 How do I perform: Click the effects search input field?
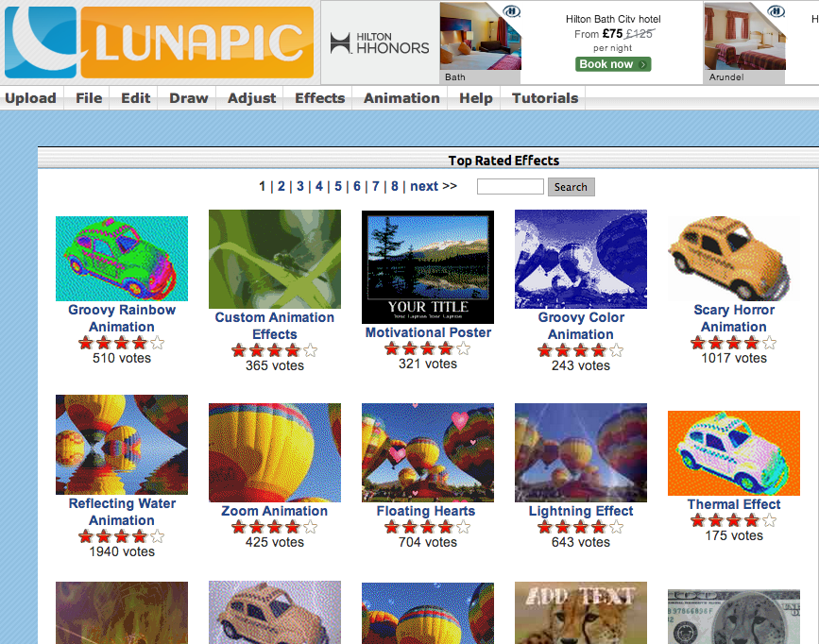click(x=510, y=186)
